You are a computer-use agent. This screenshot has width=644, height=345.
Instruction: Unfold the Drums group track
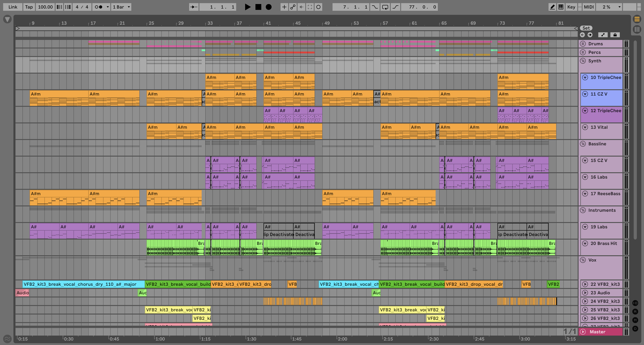[x=583, y=44]
